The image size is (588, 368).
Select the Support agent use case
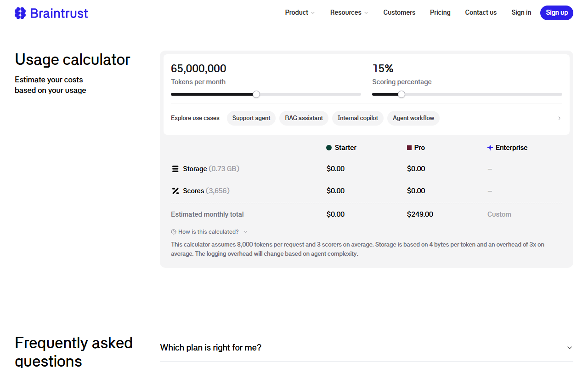pos(251,118)
